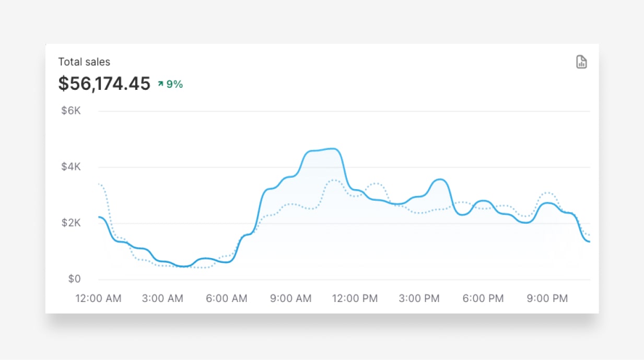Click the green up-arrow trend indicator

click(160, 84)
